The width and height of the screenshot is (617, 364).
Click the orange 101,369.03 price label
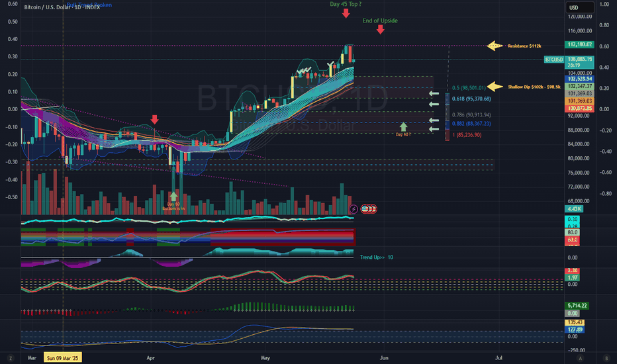[x=579, y=101]
